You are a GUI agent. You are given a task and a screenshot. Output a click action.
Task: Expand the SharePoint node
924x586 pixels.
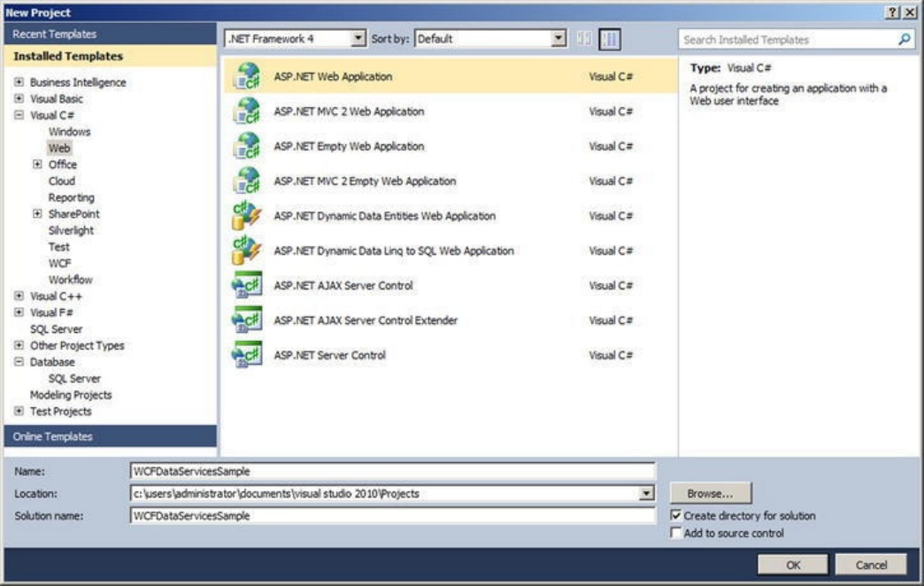point(37,213)
